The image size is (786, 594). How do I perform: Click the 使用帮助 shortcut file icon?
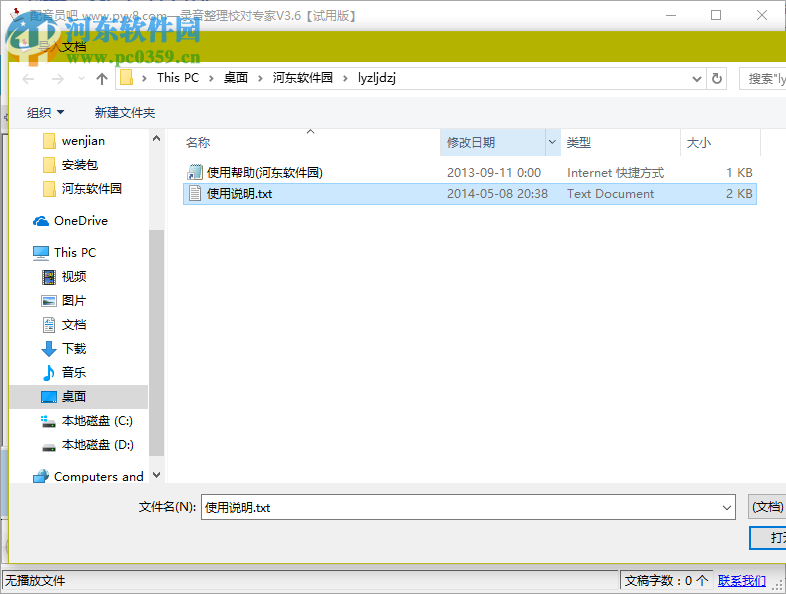194,172
